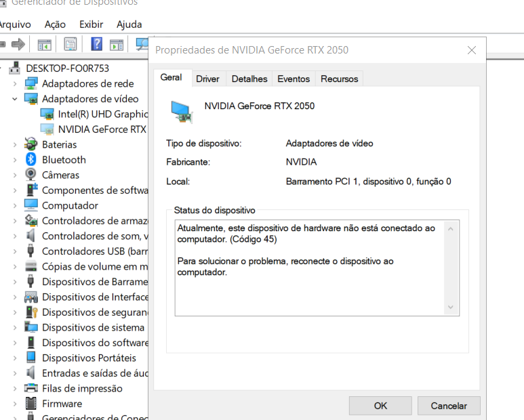Click the Adaptadores de vídeo icon
The image size is (524, 420).
coord(31,99)
